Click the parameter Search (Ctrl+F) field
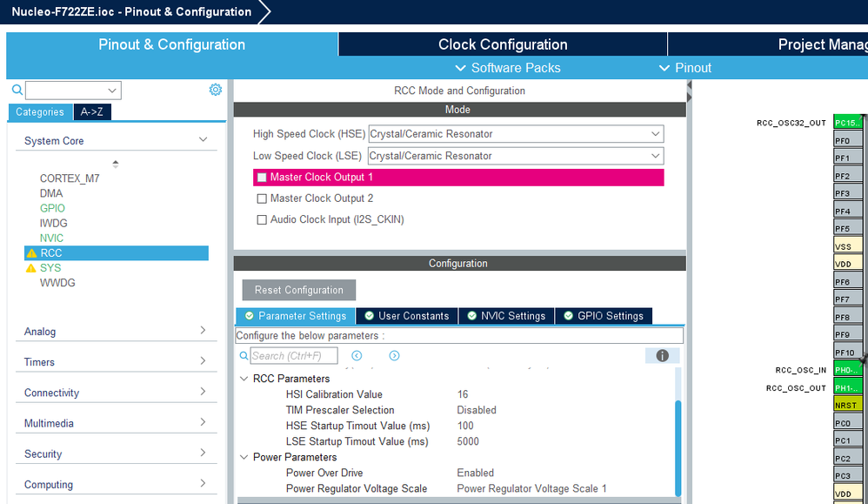The image size is (868, 504). tap(294, 355)
